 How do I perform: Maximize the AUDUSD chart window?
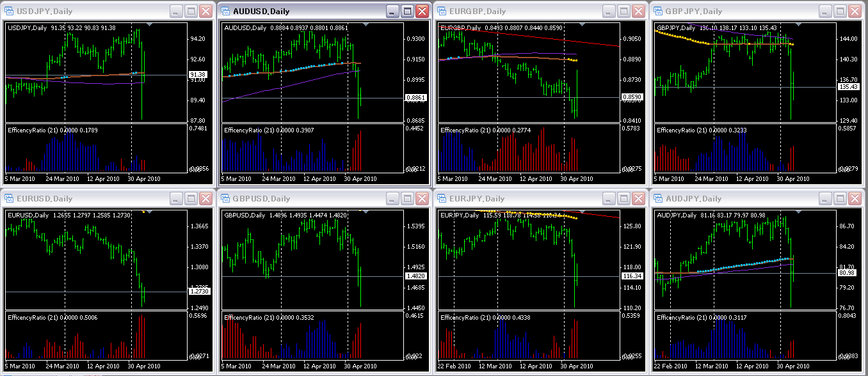[408, 12]
